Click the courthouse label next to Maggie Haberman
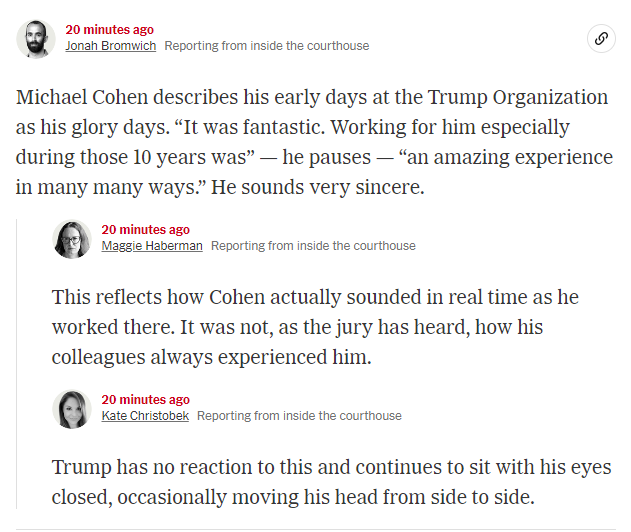This screenshot has height=532, width=631. [313, 246]
